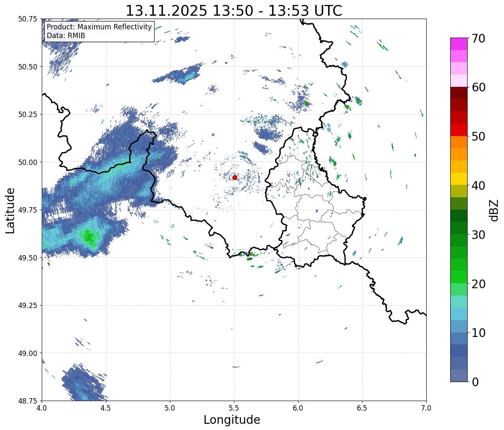This screenshot has width=504, height=430.
Task: Click longitude tick label 5.0
Action: [170, 408]
